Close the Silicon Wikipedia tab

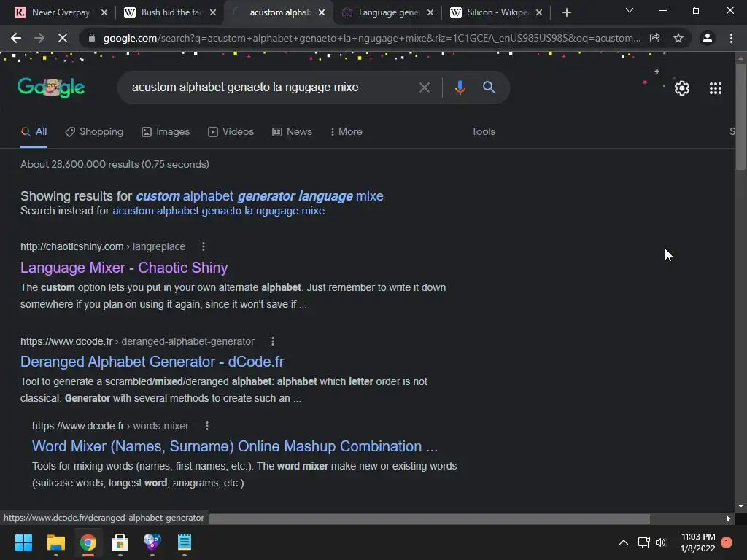pyautogui.click(x=539, y=12)
